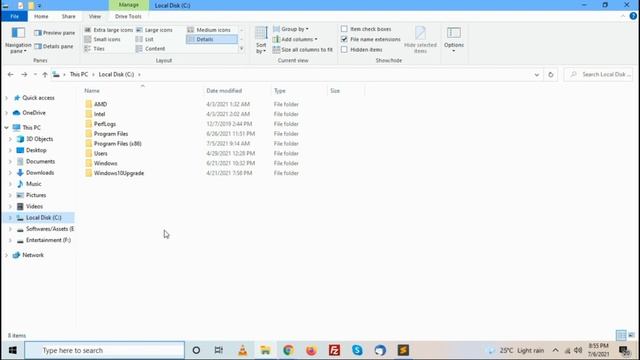The width and height of the screenshot is (640, 360).
Task: Open recent locations dropdown arrow
Action: point(35,74)
